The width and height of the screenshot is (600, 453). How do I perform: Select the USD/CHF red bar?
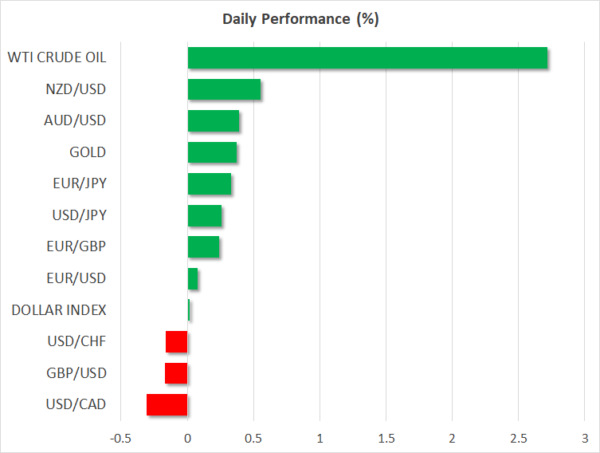coord(176,342)
